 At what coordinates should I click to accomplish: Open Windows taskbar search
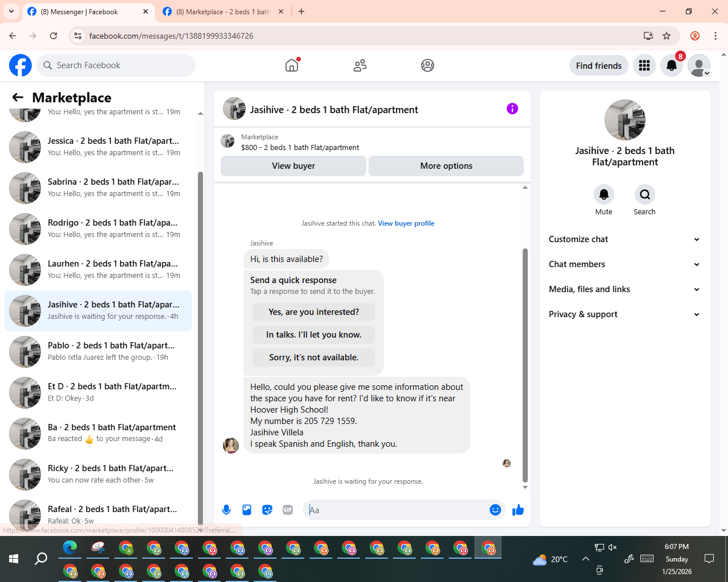point(41,559)
